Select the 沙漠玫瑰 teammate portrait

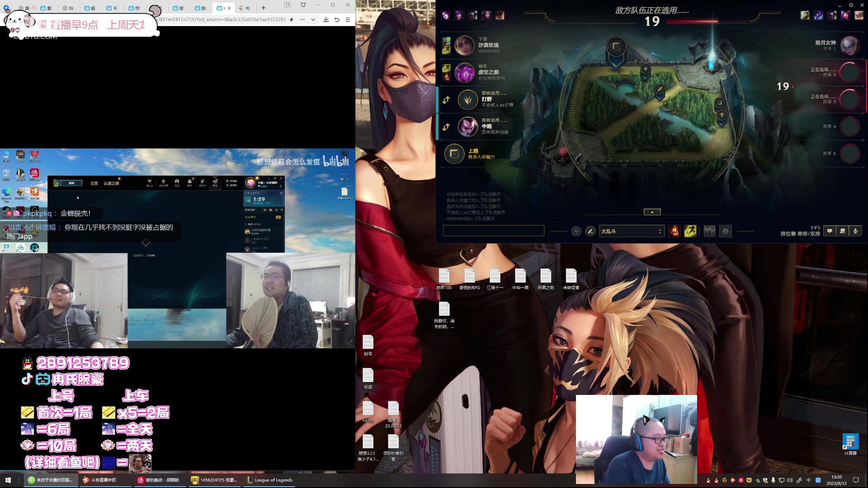pyautogui.click(x=464, y=45)
